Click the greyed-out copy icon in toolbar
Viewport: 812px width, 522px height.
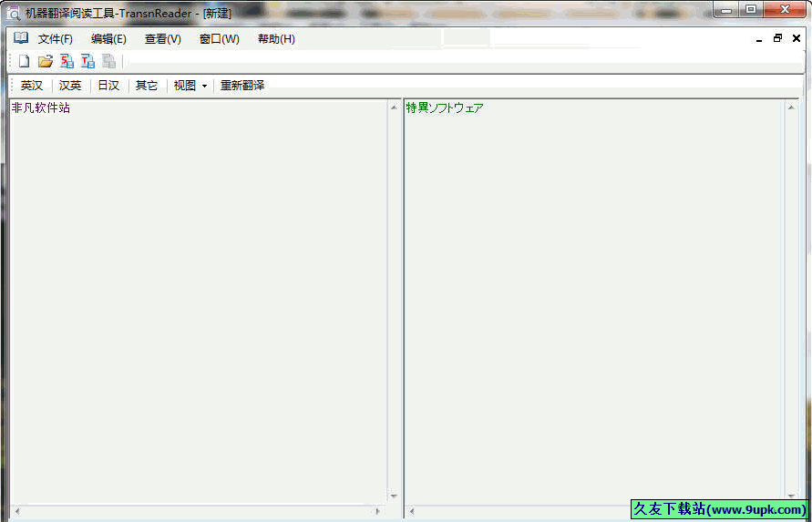click(108, 62)
